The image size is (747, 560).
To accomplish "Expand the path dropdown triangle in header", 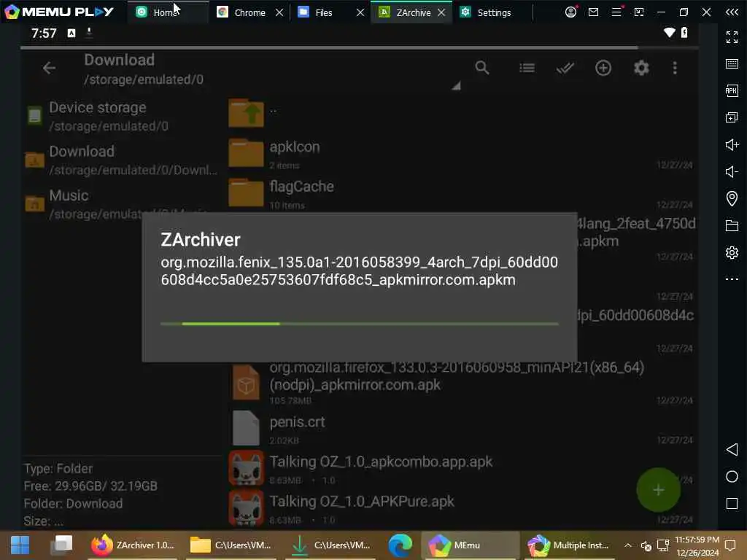I will (x=457, y=86).
